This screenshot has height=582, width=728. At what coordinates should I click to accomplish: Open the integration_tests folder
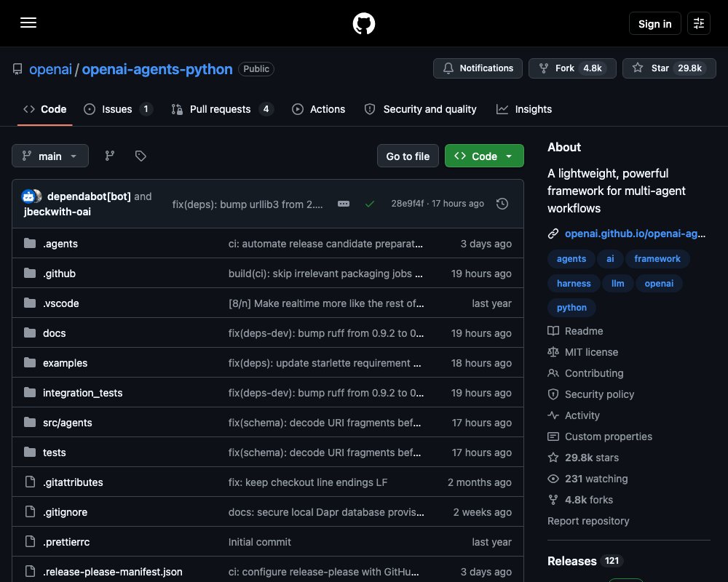(x=83, y=393)
